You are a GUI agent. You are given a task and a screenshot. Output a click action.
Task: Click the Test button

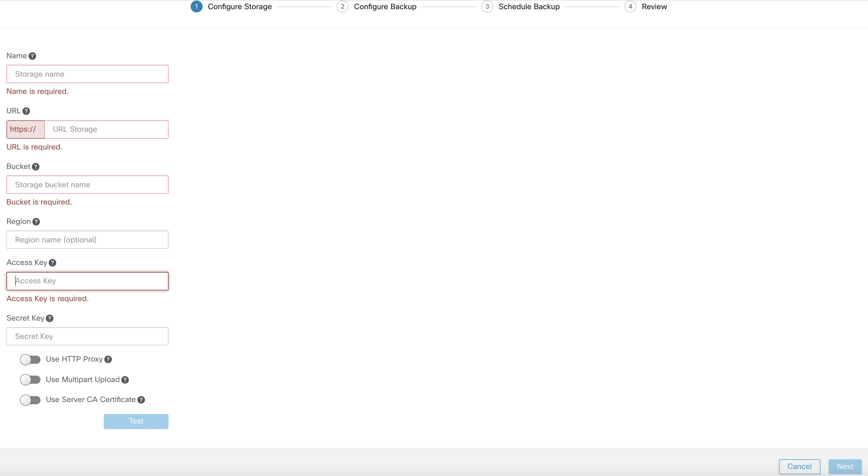pyautogui.click(x=136, y=421)
